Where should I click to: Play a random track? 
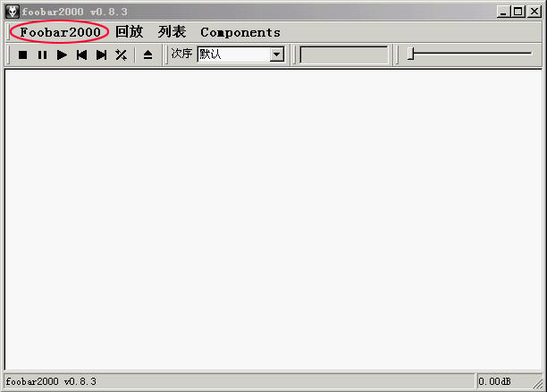click(121, 55)
